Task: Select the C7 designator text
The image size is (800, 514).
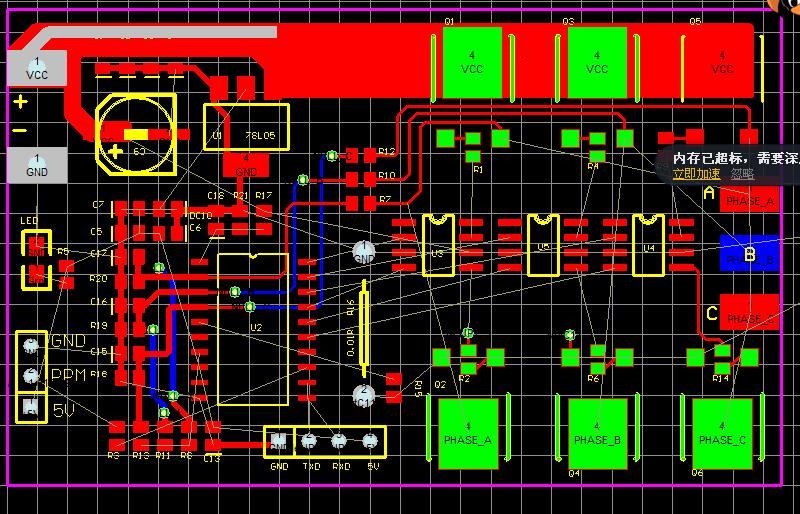Action: 98,205
